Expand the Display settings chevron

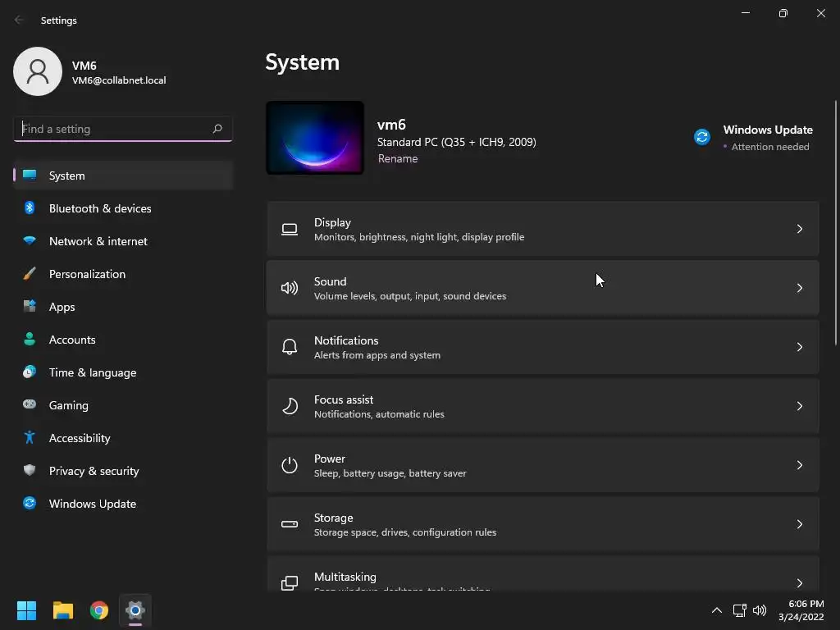[x=799, y=230]
